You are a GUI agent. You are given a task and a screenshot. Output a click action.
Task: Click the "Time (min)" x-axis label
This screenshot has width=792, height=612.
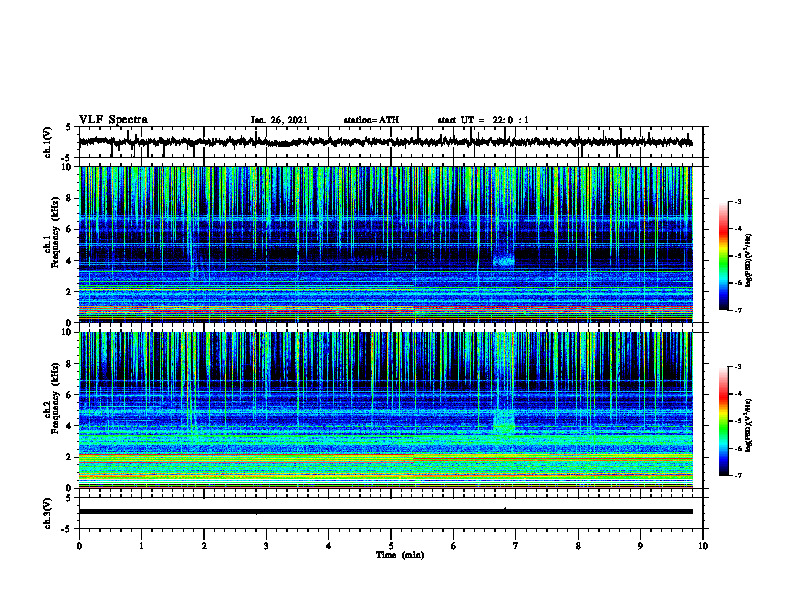coord(400,555)
